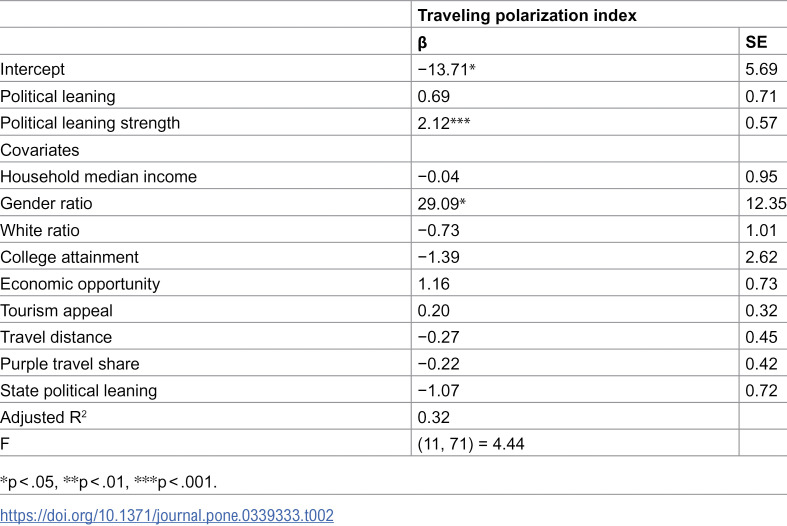Click the p-value significance footnote
787x526 pixels.
click(x=108, y=482)
